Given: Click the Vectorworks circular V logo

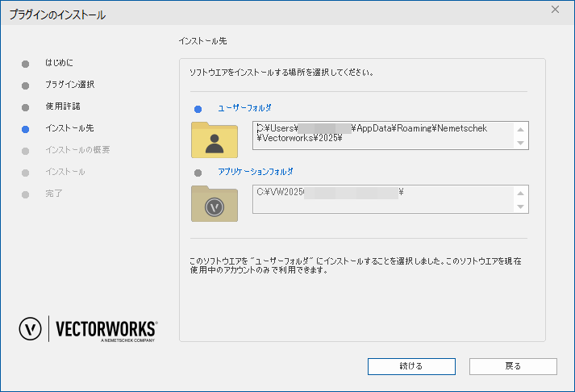Looking at the screenshot, I should click(x=30, y=328).
